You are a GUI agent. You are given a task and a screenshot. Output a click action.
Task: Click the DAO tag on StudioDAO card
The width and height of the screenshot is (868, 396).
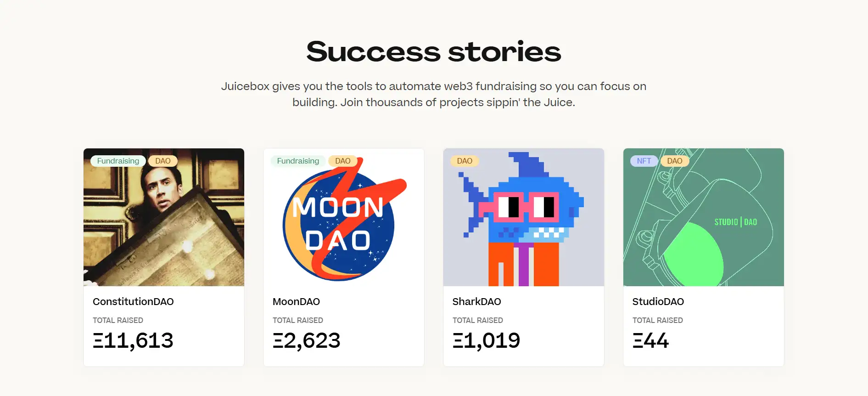pos(674,161)
